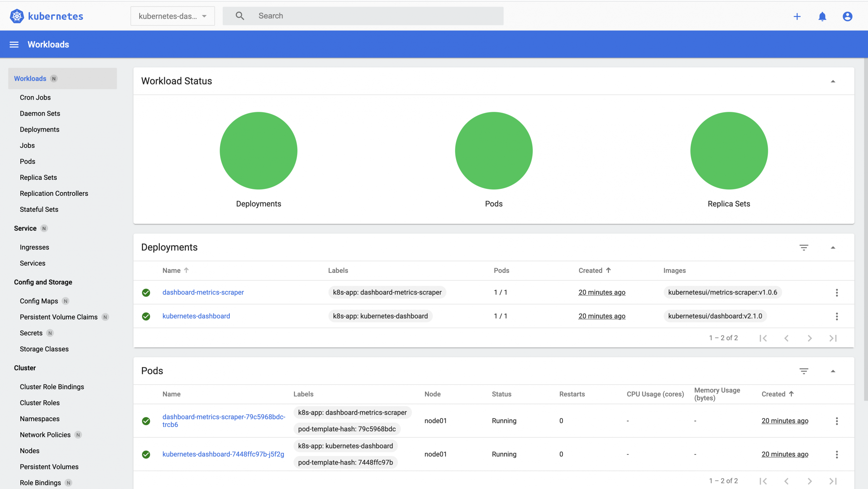868x489 pixels.
Task: Open dashboard-metrics-scraper-79c5968bdc-trcb6 pod link
Action: 224,421
